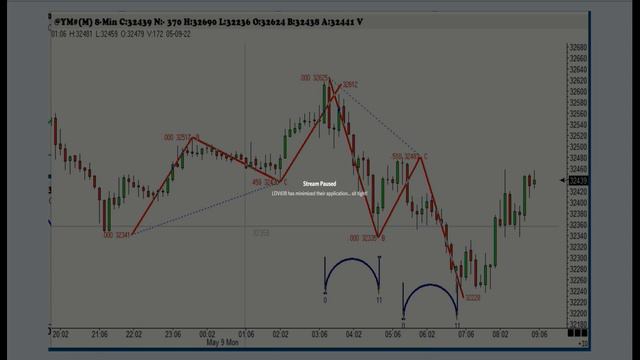Select the 32680 price axis label

tap(578, 48)
